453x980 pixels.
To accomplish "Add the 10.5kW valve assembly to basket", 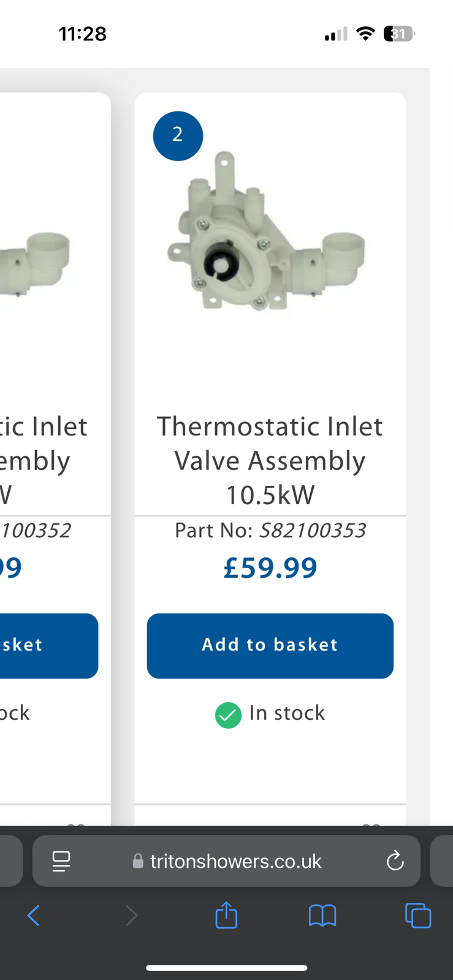I will [270, 646].
